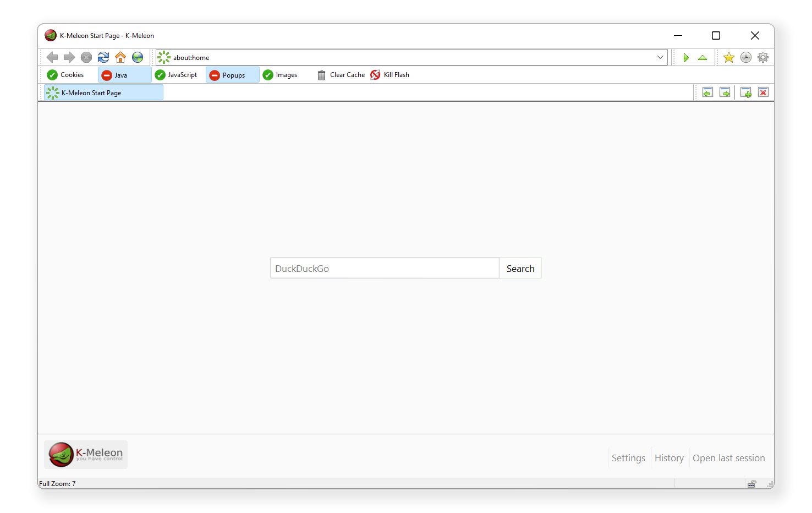Screen dimensions: 812x513
Task: Enable Java in privacy bar
Action: [x=124, y=75]
